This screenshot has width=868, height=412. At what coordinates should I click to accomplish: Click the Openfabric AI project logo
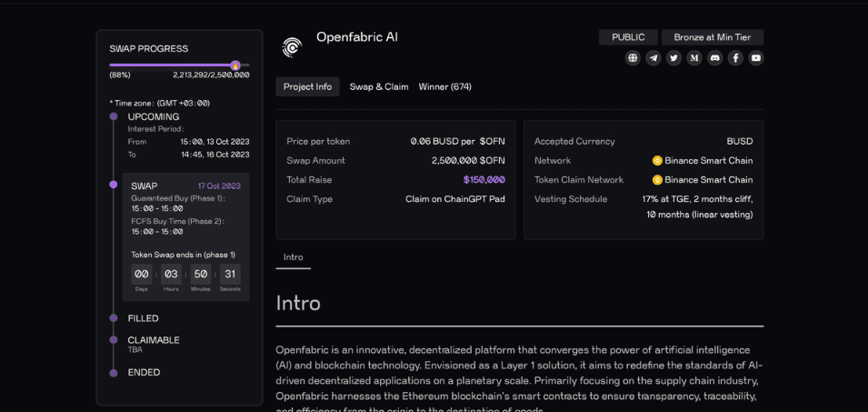292,47
